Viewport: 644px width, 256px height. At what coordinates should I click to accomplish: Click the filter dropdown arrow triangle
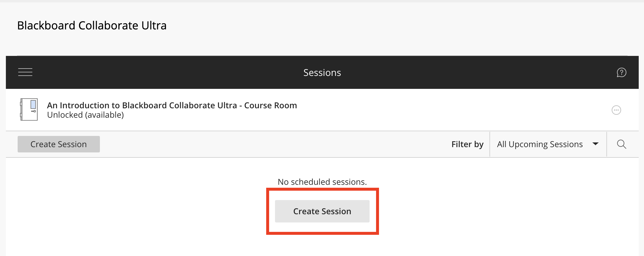point(596,144)
